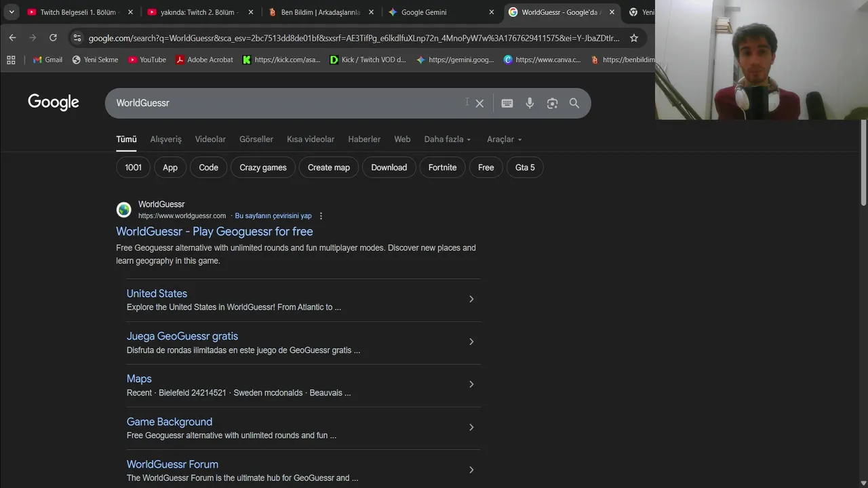Click the Google logo

pos(54,102)
